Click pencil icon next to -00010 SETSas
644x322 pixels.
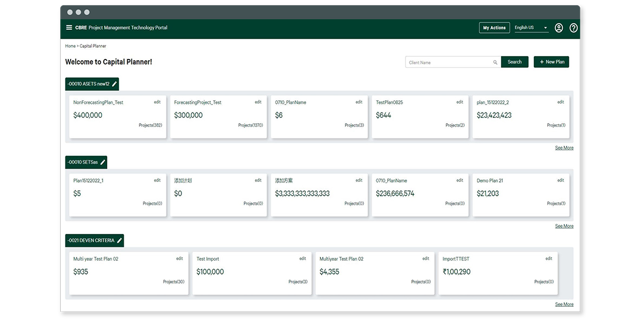[x=103, y=162]
